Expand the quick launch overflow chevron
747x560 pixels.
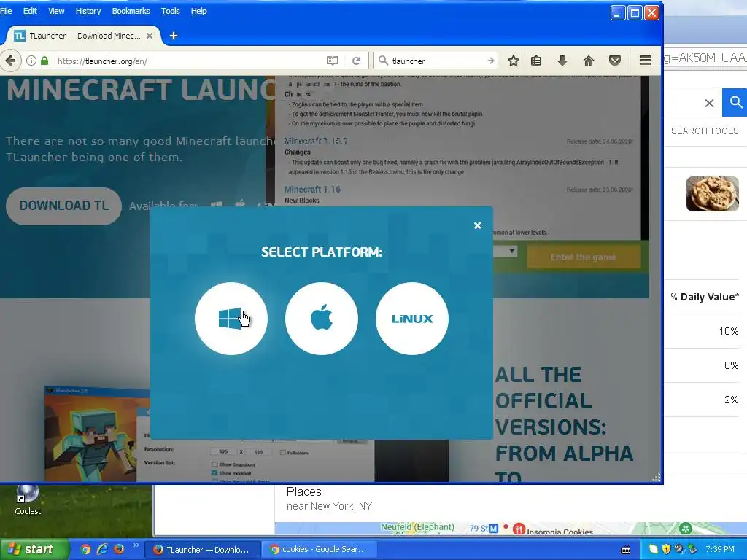136,545
